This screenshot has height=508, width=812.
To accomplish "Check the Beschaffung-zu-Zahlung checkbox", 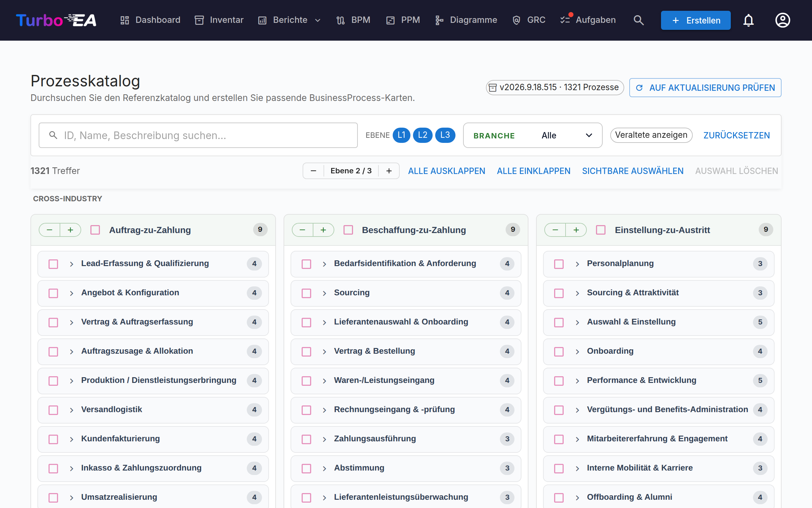I will [348, 230].
